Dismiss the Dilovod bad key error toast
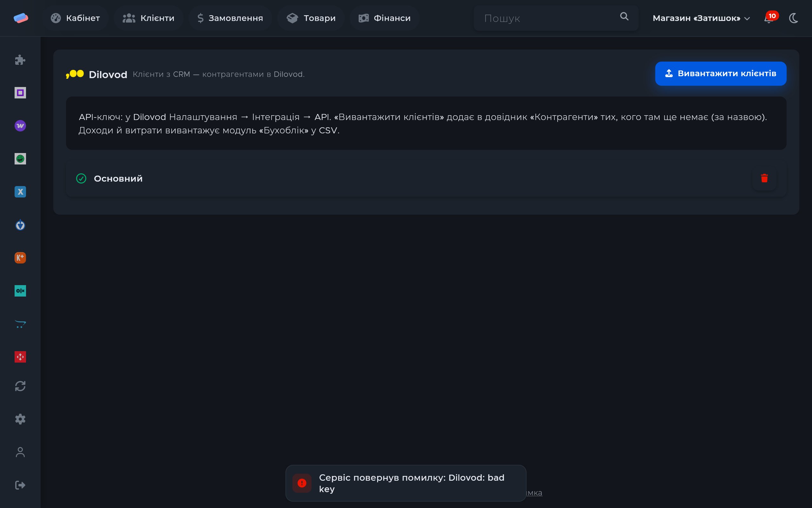Screen dimensions: 812x508 pyautogui.click(x=406, y=483)
